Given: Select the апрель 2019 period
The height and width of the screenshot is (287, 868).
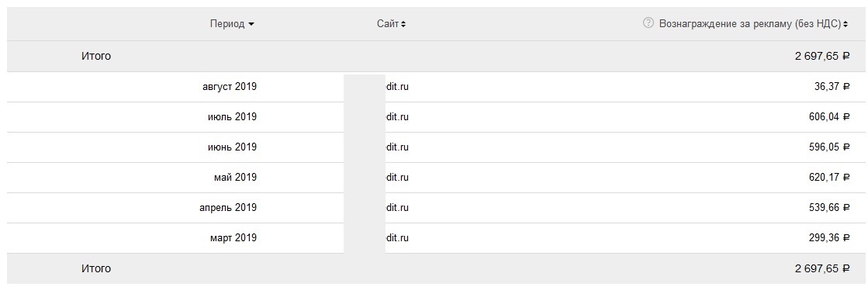Looking at the screenshot, I should [228, 208].
